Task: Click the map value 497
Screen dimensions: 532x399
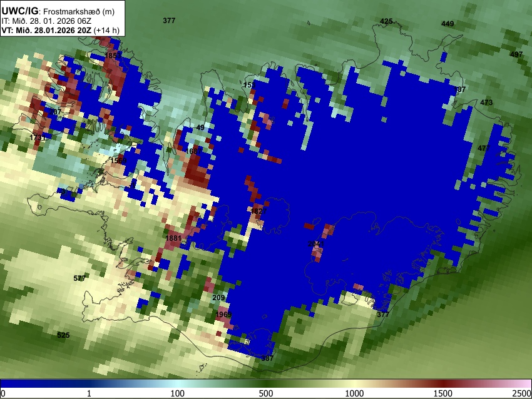Action: pyautogui.click(x=516, y=54)
